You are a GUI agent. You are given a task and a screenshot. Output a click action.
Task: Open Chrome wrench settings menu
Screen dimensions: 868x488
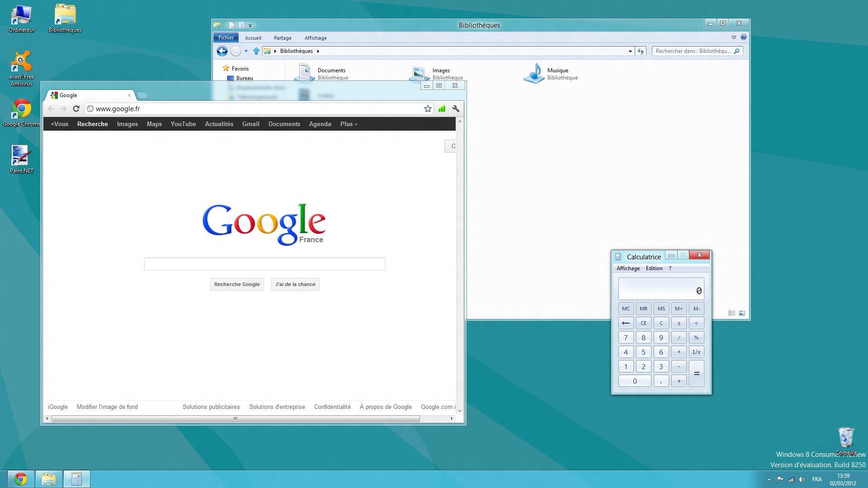(456, 108)
